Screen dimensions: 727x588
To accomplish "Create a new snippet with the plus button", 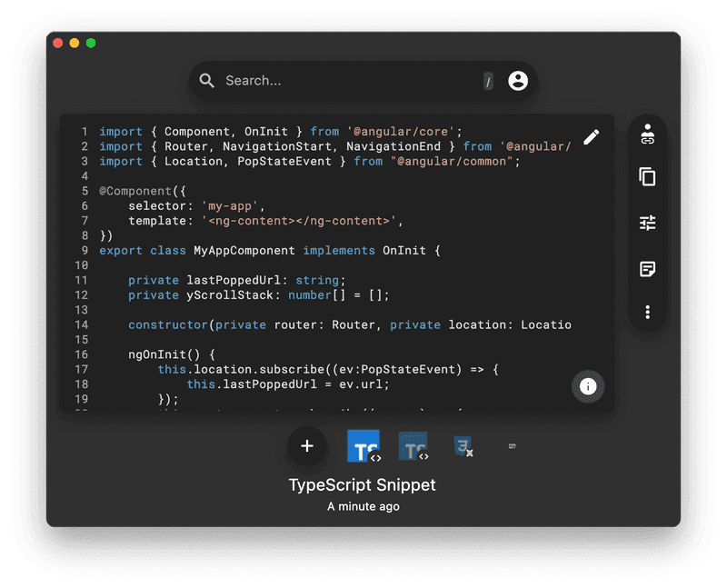I will (x=306, y=446).
